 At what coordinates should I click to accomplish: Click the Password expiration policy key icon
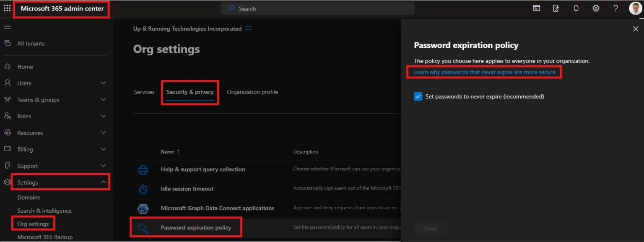pyautogui.click(x=143, y=227)
